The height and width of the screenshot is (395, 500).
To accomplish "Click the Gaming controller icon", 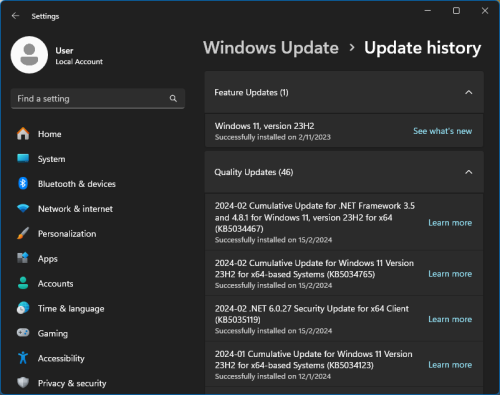I will (23, 333).
